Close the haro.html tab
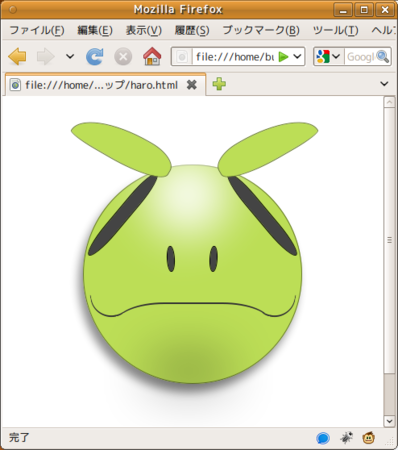 (x=192, y=85)
